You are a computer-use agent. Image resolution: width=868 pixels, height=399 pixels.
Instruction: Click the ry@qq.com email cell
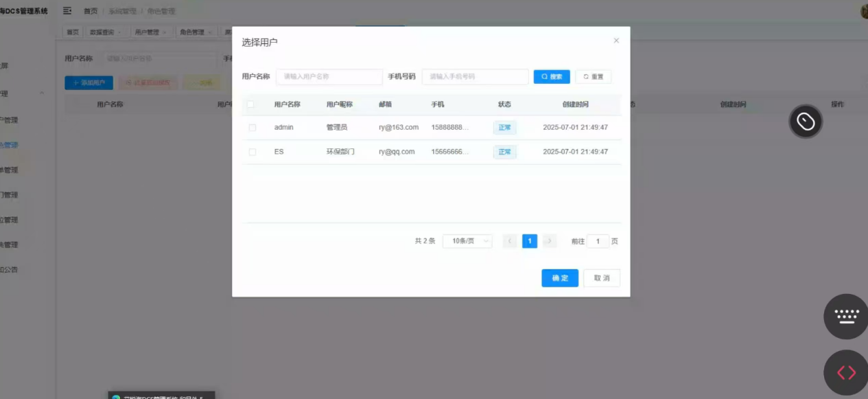(x=397, y=152)
